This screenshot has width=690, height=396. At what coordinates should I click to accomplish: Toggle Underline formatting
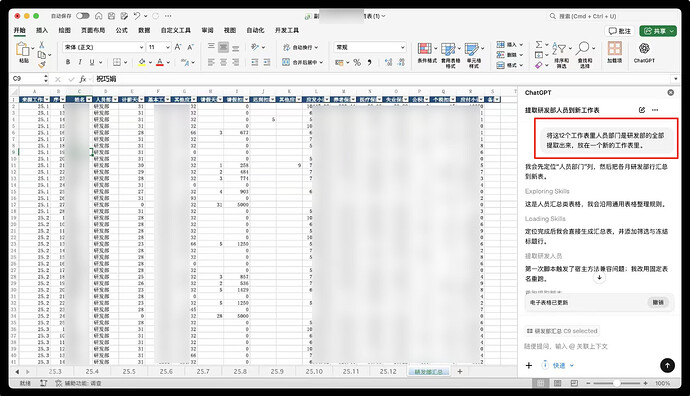(x=92, y=62)
